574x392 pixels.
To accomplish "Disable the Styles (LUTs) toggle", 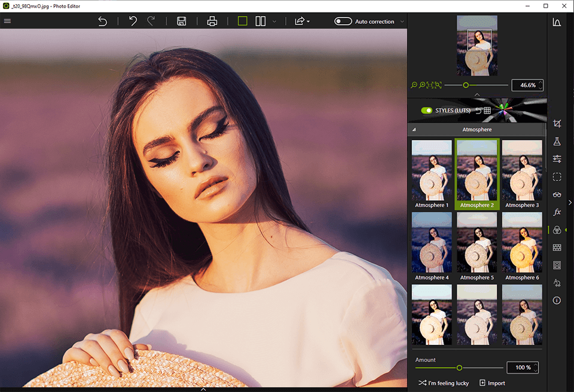I will [x=426, y=111].
